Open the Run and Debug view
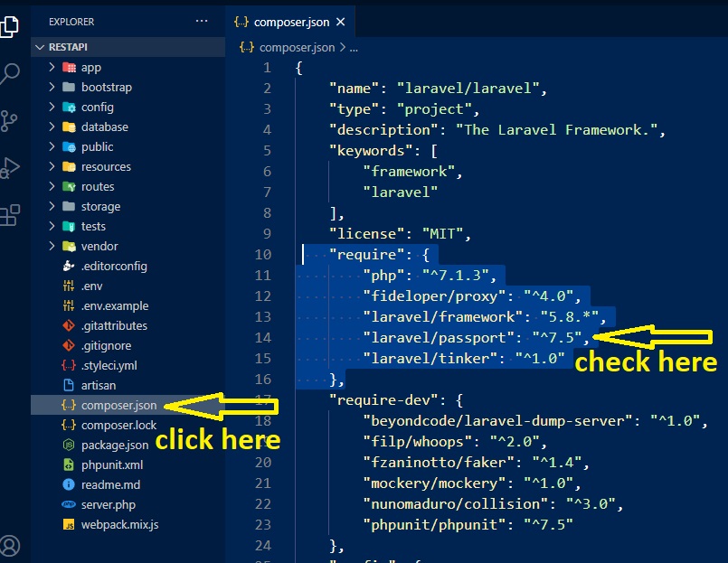The width and height of the screenshot is (728, 563). [x=10, y=168]
